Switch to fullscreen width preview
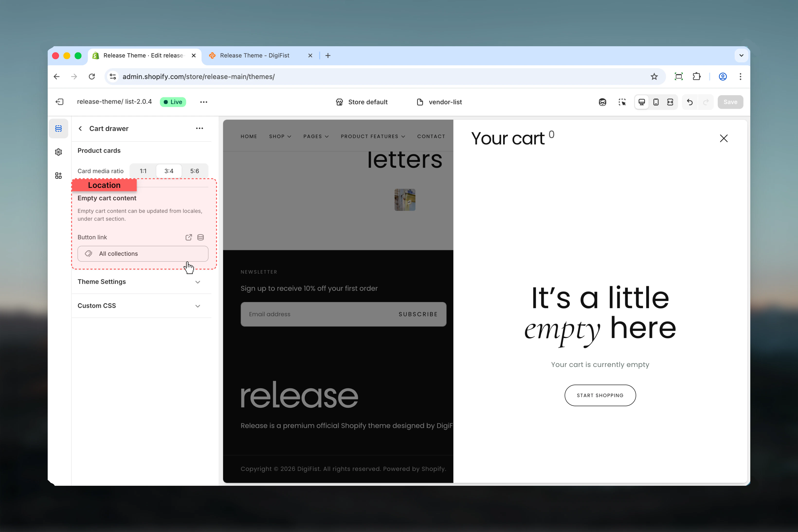 pyautogui.click(x=670, y=102)
